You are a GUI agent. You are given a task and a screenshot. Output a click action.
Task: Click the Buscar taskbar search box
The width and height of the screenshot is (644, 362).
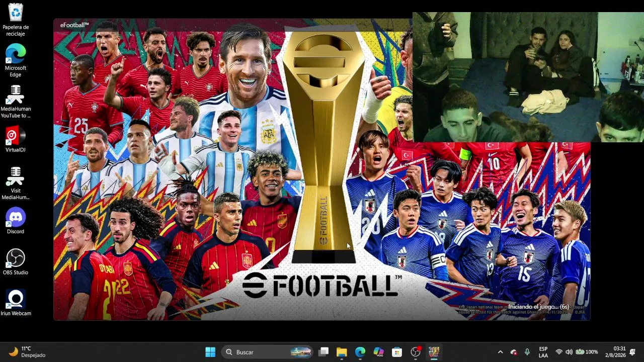pyautogui.click(x=267, y=352)
